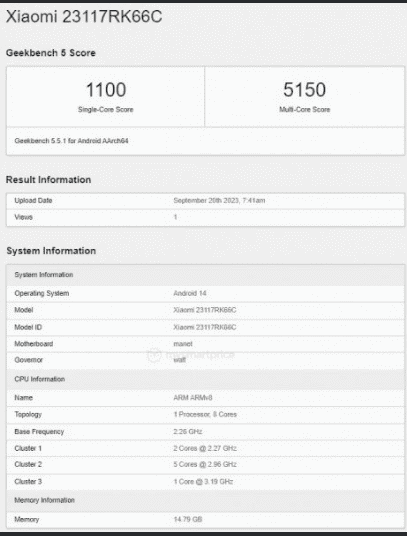This screenshot has height=536, width=407.
Task: Click the 'Result Information' heading
Action: (49, 180)
